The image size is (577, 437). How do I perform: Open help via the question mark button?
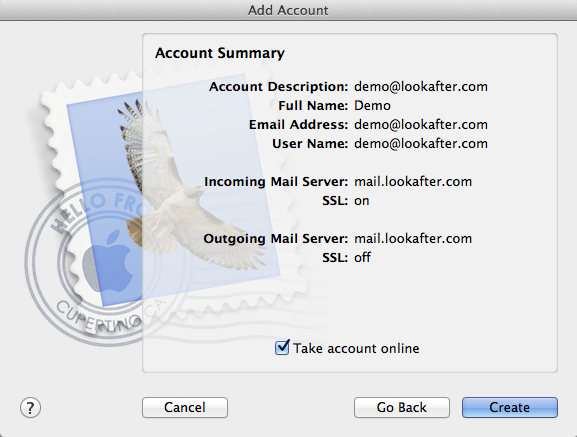(30, 408)
